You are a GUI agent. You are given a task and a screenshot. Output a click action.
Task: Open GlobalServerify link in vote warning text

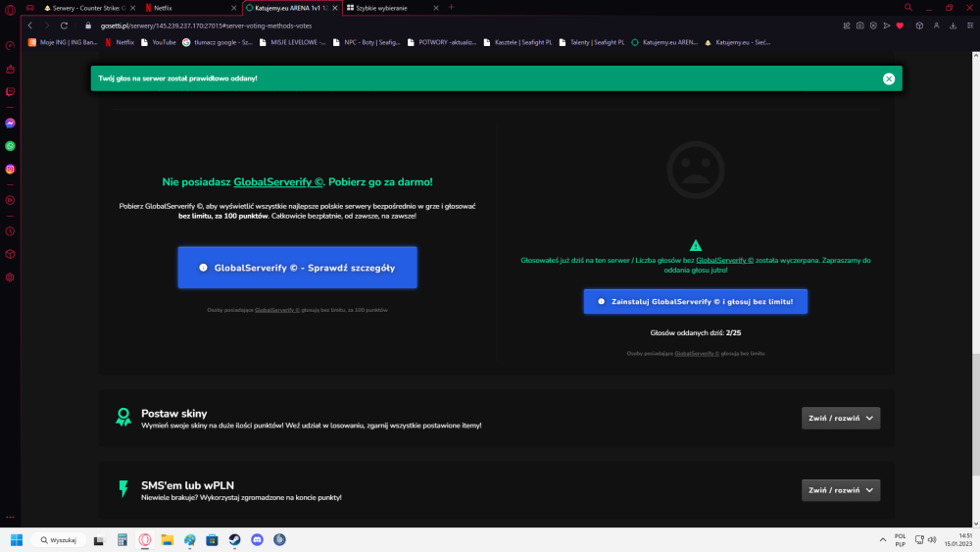click(724, 260)
